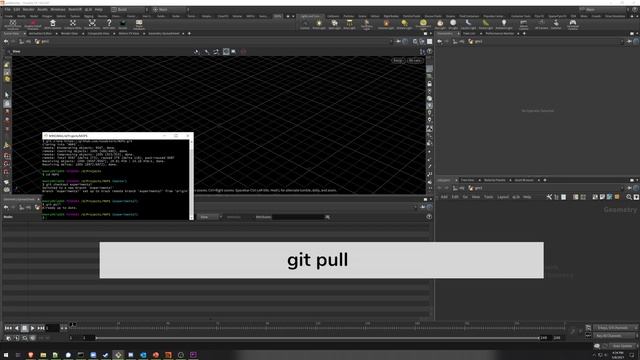Click the Area Light shelf tool
The height and width of the screenshot is (360, 640).
349,24
